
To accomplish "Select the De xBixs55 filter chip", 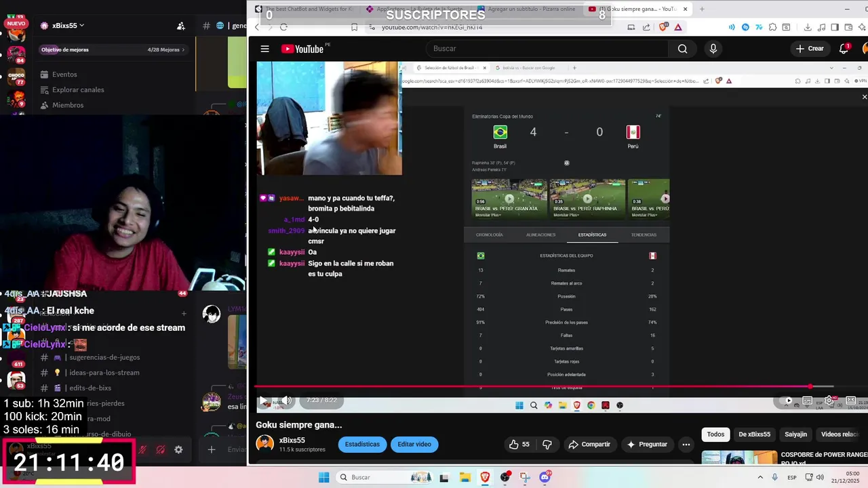I will tap(754, 434).
